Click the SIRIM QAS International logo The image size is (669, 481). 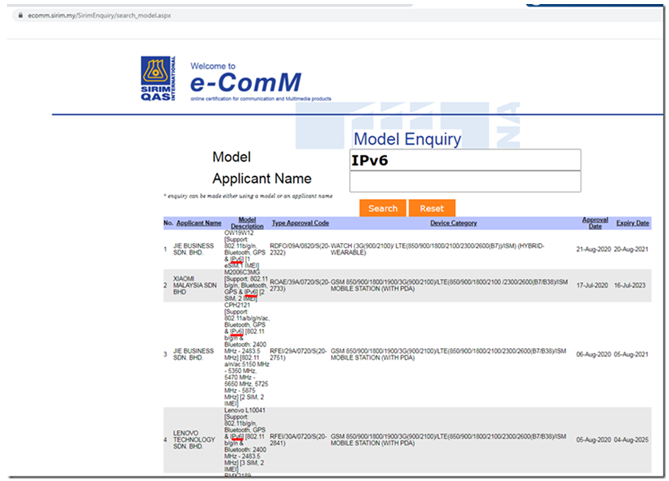(x=158, y=79)
